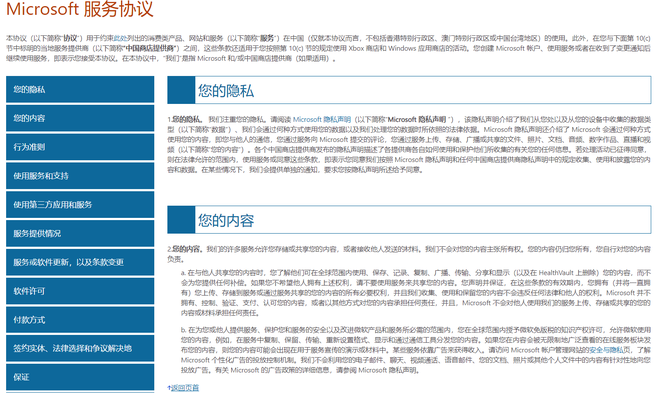Open 服务或软件更新，以及条款变更 item
The height and width of the screenshot is (393, 670).
pyautogui.click(x=80, y=262)
